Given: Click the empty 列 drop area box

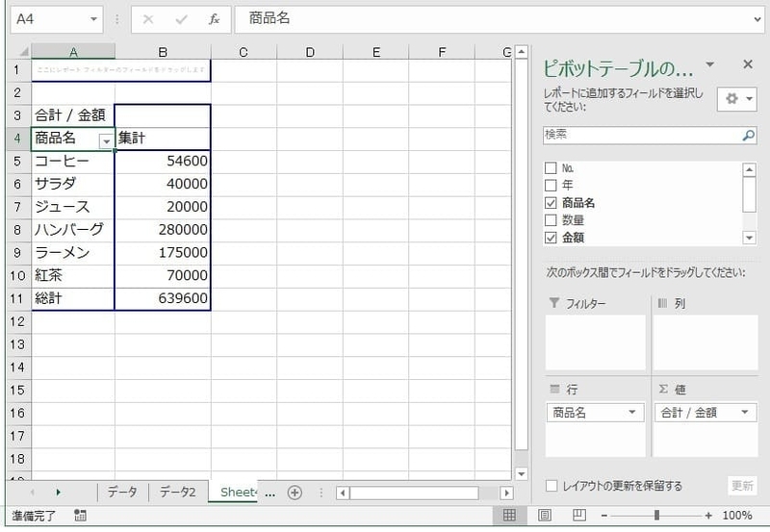Looking at the screenshot, I should pyautogui.click(x=706, y=342).
